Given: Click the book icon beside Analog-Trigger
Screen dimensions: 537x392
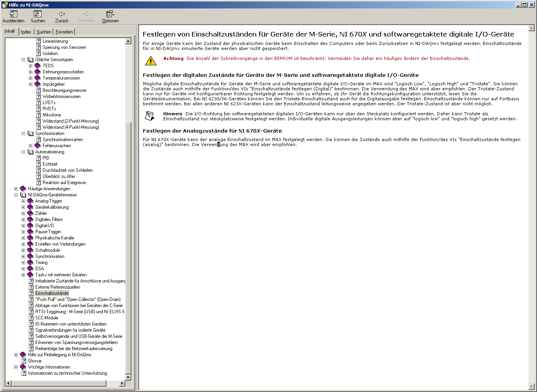Looking at the screenshot, I should (30, 201).
